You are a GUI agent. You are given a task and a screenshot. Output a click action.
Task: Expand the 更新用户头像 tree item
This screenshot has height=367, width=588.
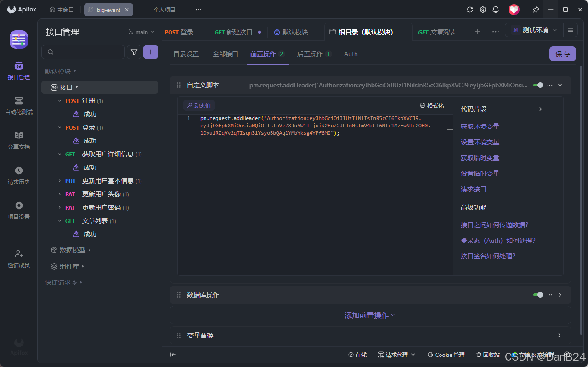[60, 194]
